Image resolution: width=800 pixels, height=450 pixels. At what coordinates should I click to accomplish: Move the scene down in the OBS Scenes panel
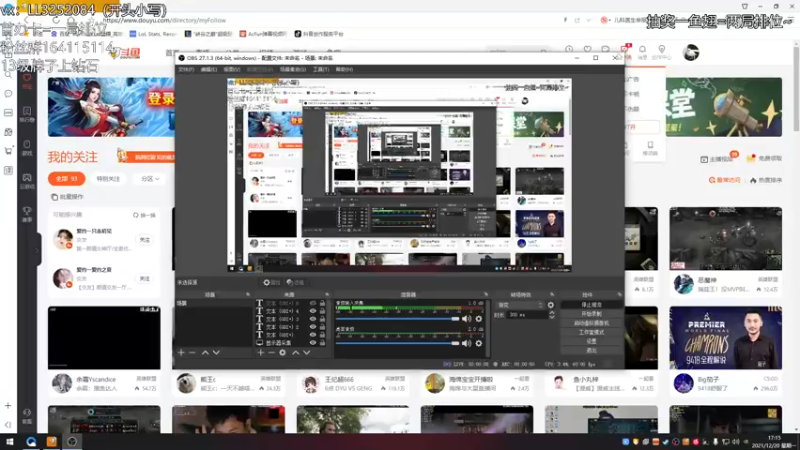(216, 353)
